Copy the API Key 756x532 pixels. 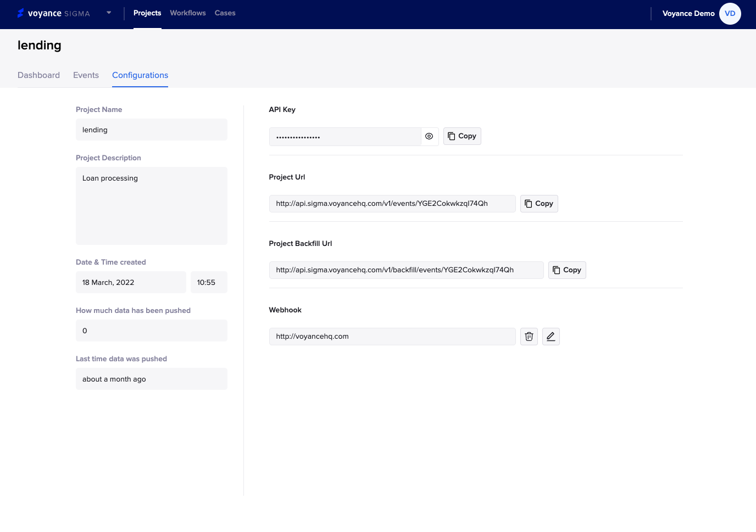[x=462, y=136]
